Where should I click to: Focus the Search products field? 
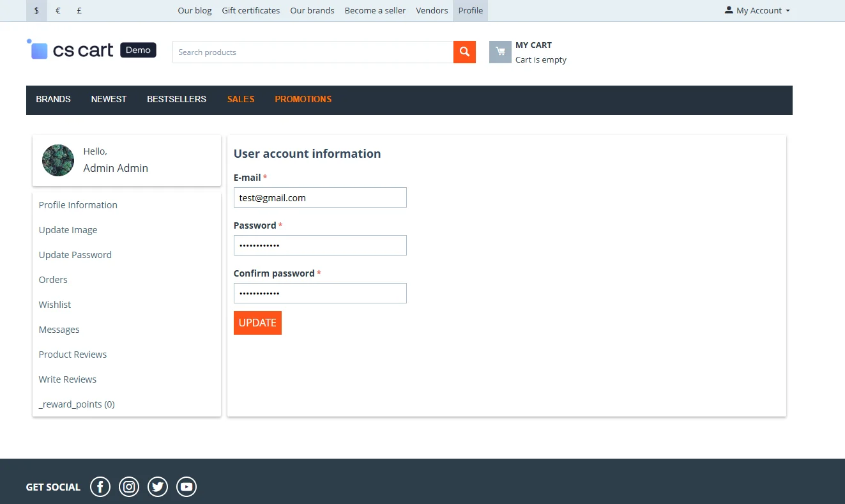312,52
